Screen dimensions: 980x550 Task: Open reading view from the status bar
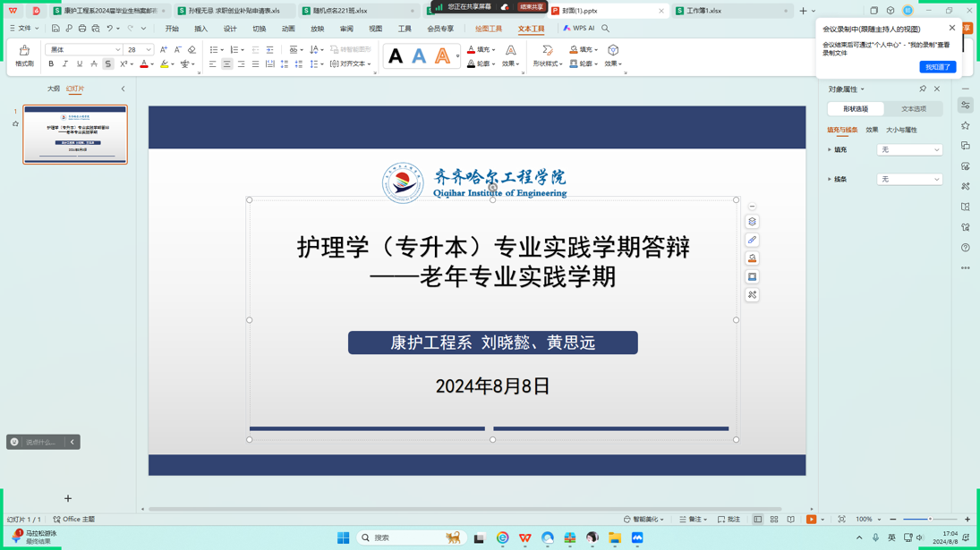coord(791,520)
